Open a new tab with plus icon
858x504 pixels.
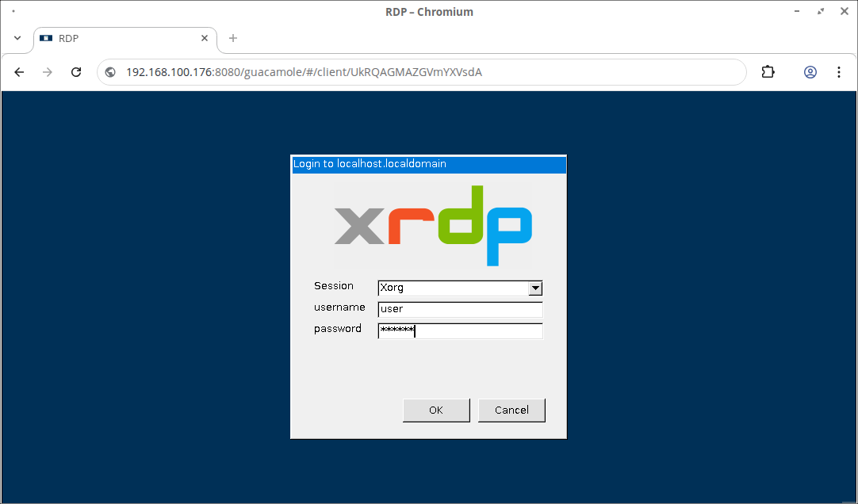(x=233, y=38)
